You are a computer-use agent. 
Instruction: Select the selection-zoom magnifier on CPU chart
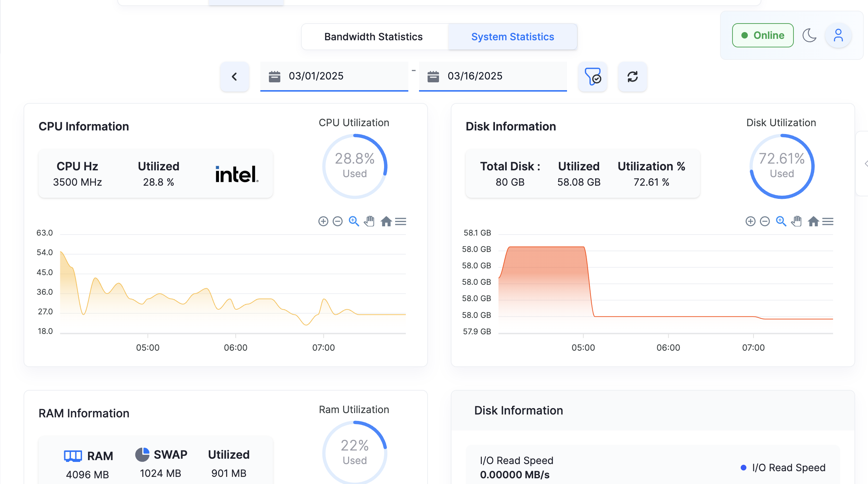(x=354, y=221)
